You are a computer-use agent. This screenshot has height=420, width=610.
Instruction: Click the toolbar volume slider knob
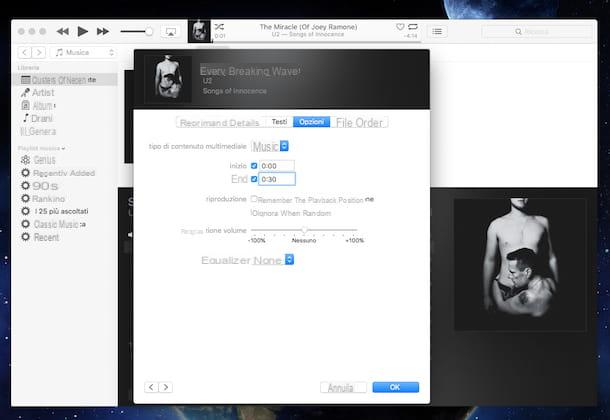pyautogui.click(x=149, y=32)
